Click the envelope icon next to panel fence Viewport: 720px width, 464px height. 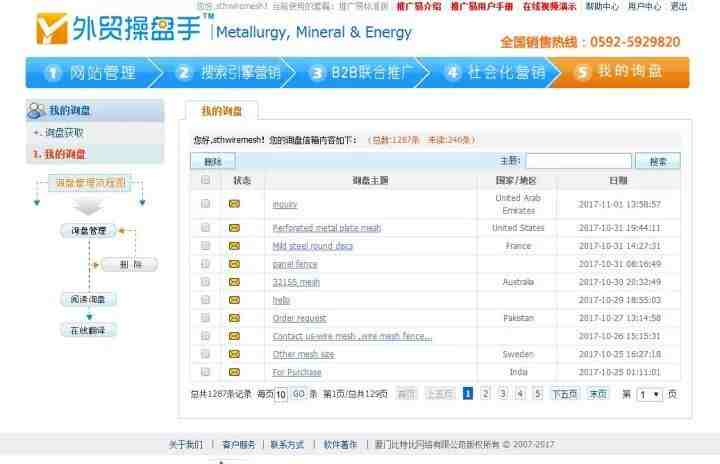tap(234, 264)
